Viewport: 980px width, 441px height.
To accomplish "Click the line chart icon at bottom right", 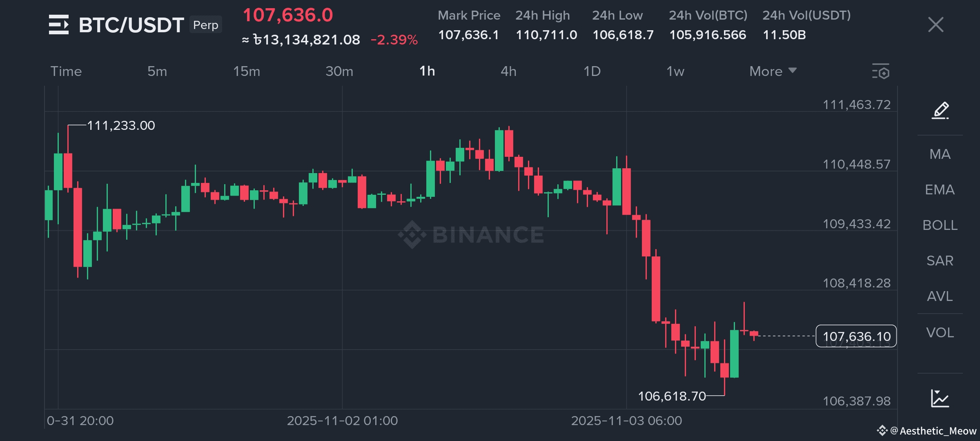I will click(940, 399).
